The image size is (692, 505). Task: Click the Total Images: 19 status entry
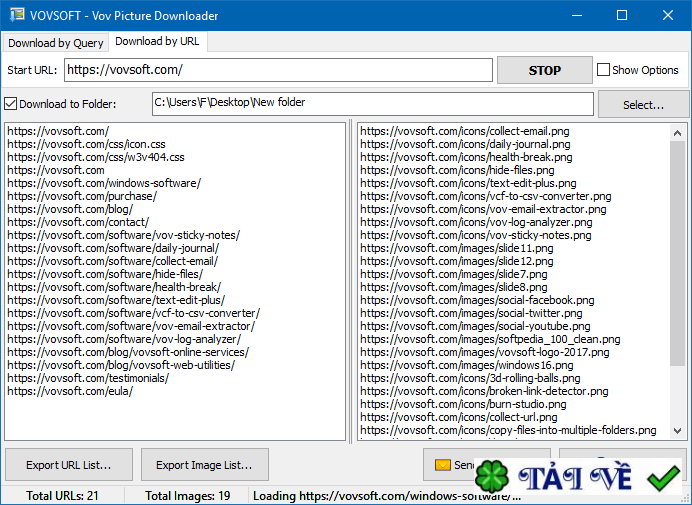click(x=188, y=496)
